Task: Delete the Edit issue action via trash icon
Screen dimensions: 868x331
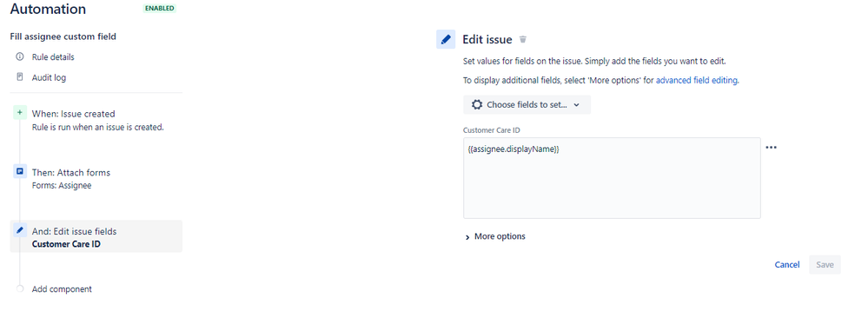Action: (523, 40)
